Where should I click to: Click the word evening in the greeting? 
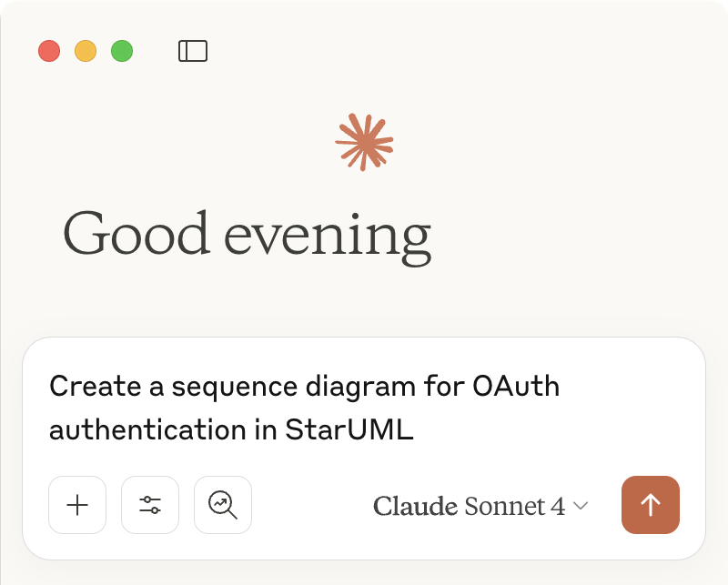coord(327,234)
